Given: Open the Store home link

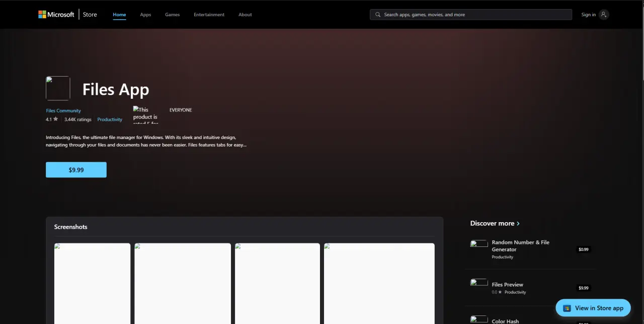Looking at the screenshot, I should tap(90, 15).
